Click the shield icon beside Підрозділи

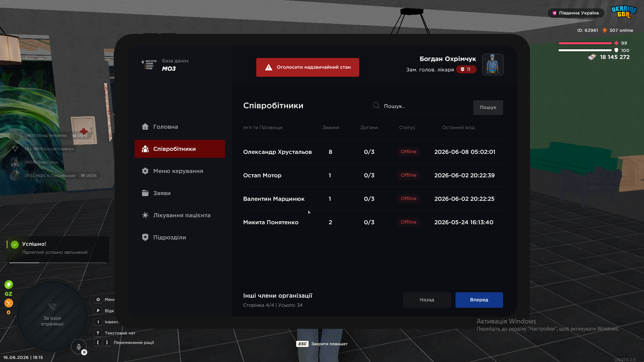pyautogui.click(x=145, y=237)
